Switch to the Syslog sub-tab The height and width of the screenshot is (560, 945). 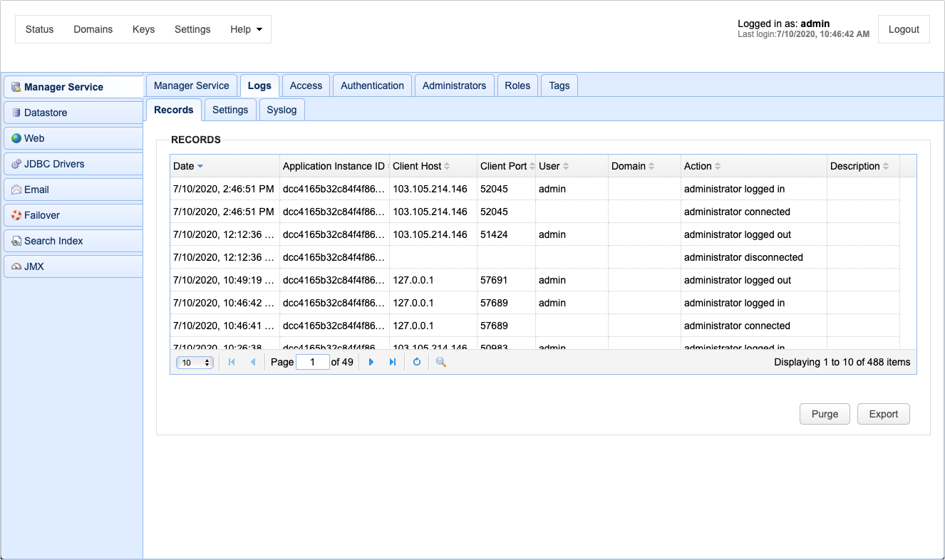click(x=282, y=110)
